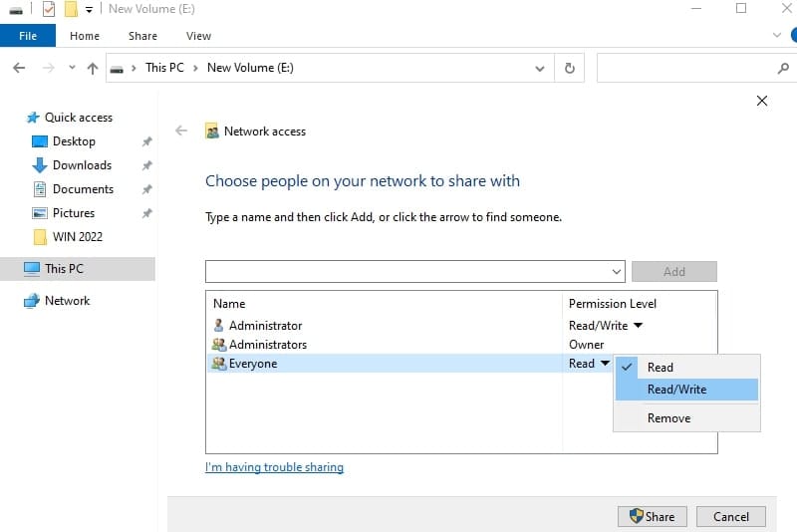Switch to the View ribbon tab
This screenshot has width=797, height=532.
[198, 36]
